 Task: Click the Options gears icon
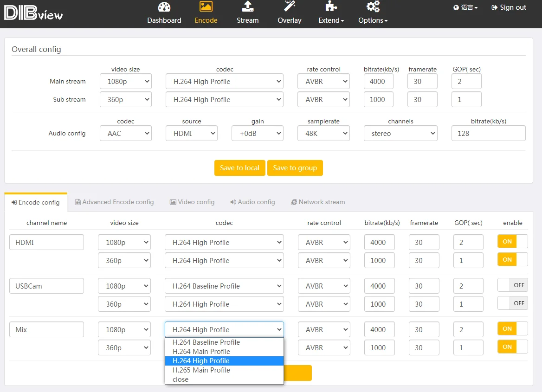(373, 6)
